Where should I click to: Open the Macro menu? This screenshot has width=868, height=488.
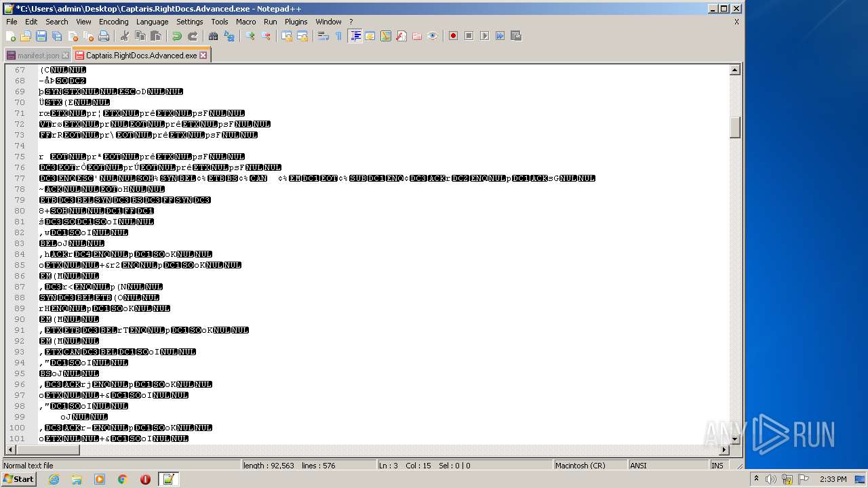click(246, 22)
